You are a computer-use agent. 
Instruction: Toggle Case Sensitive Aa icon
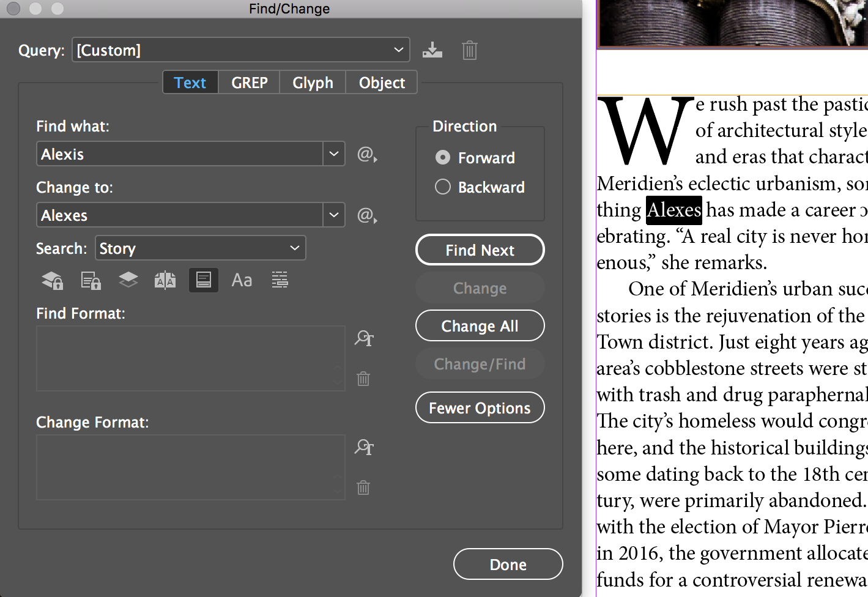coord(242,280)
